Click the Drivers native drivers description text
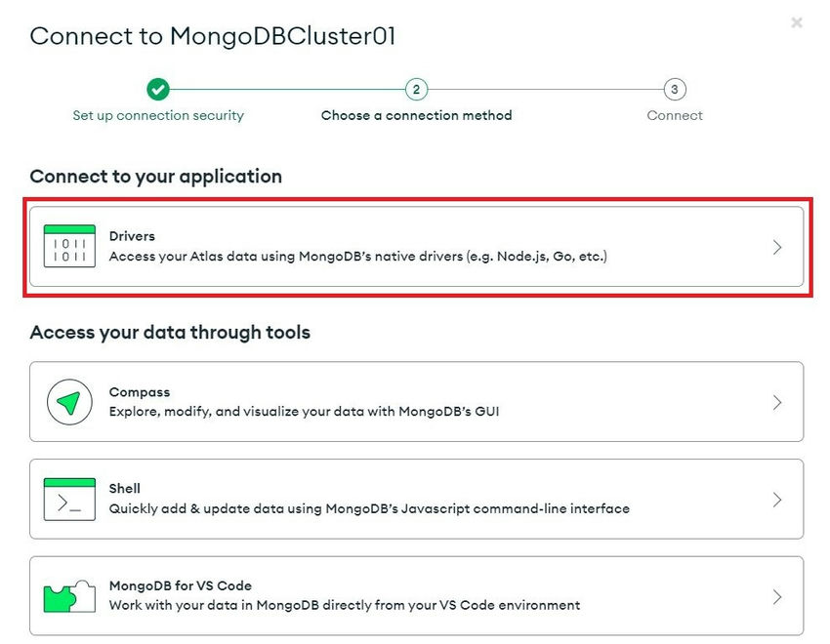 pyautogui.click(x=357, y=257)
